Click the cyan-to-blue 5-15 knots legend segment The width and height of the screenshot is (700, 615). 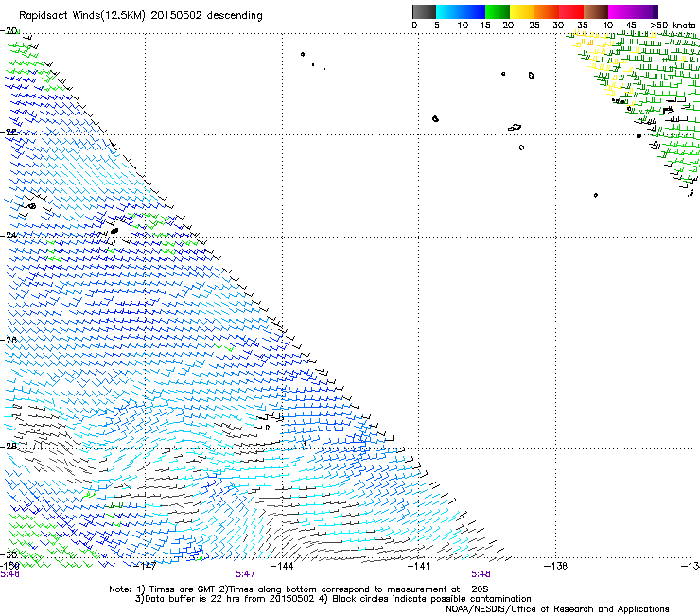tap(461, 11)
